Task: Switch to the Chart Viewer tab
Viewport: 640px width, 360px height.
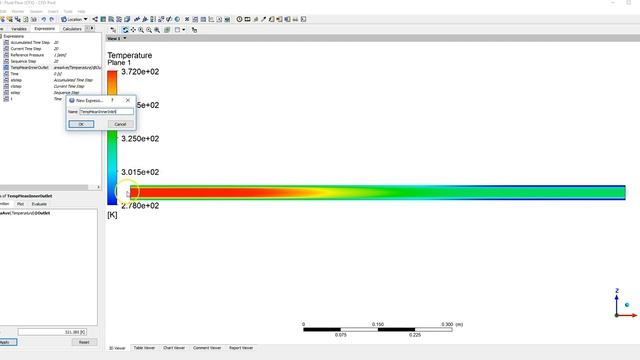Action: coord(174,348)
